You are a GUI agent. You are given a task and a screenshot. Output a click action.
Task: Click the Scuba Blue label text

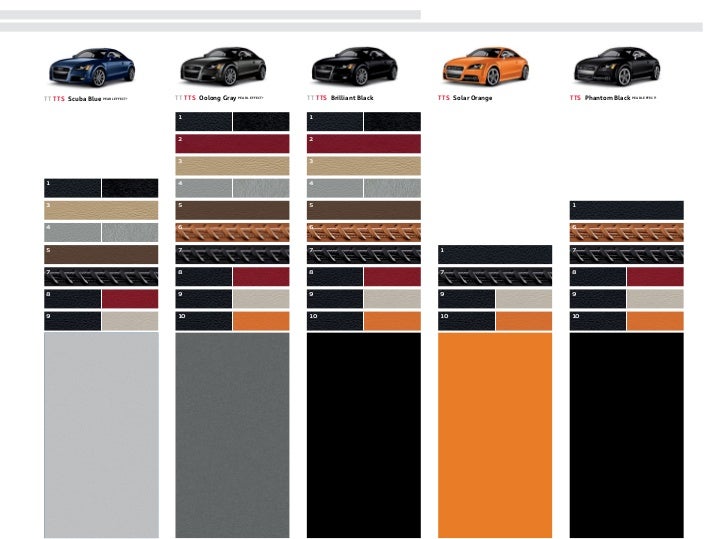pos(84,99)
